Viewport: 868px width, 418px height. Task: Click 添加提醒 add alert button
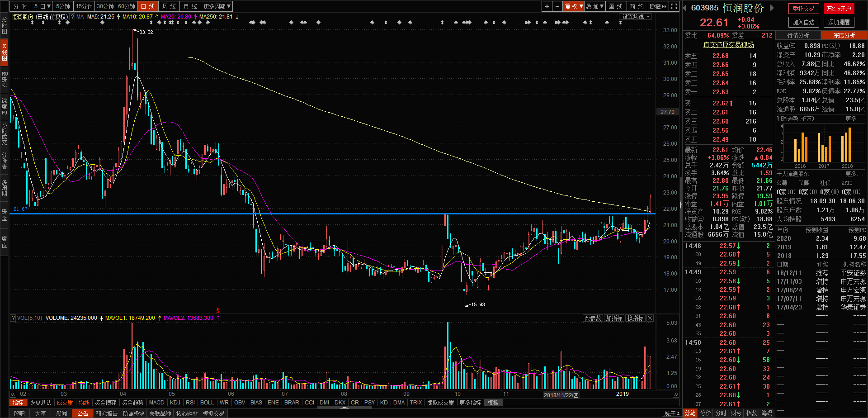click(x=839, y=22)
